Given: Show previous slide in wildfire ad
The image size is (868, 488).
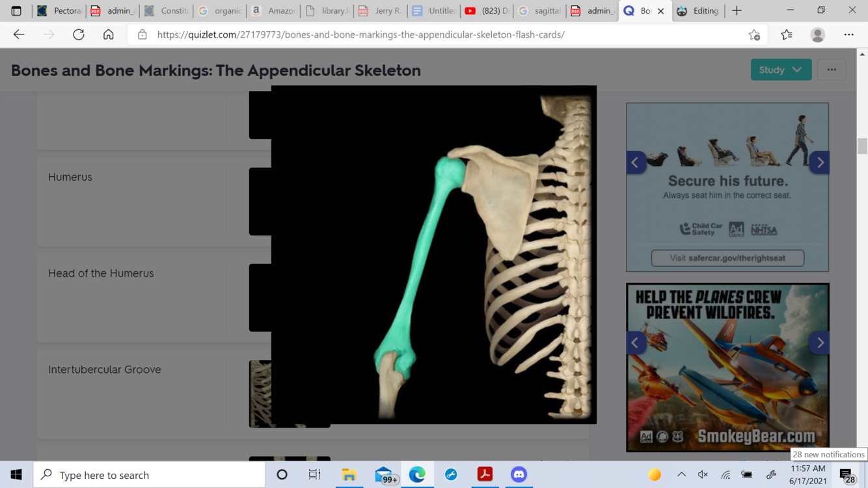Looking at the screenshot, I should pyautogui.click(x=636, y=343).
